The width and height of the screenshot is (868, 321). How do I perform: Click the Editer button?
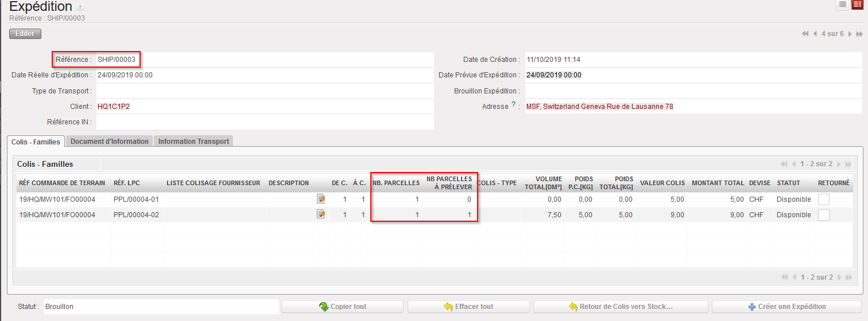pos(25,34)
